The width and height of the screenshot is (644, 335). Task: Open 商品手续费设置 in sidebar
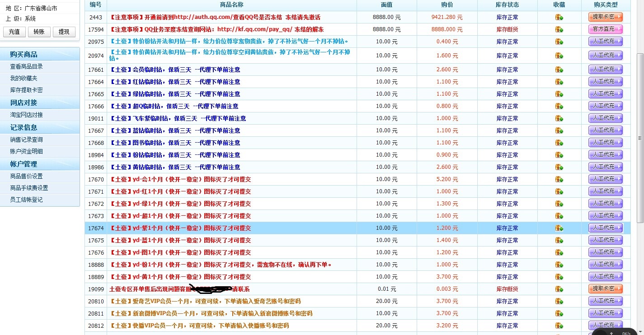[x=29, y=188]
